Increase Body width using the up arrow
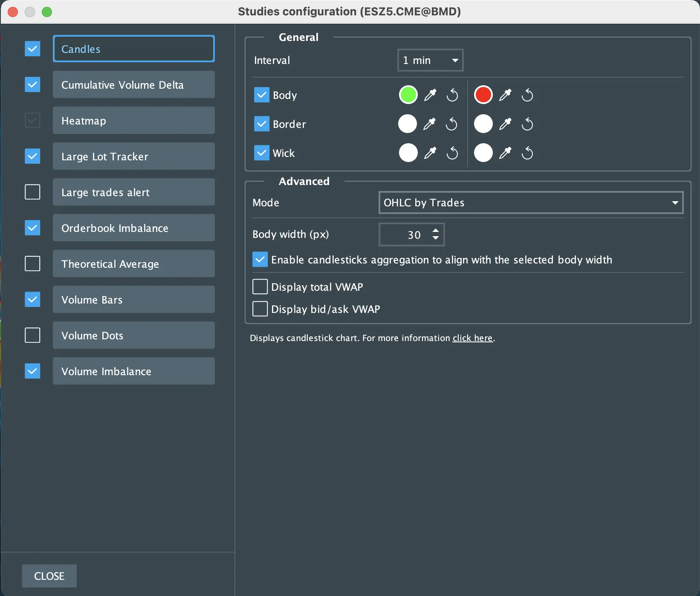700x596 pixels. (x=436, y=231)
